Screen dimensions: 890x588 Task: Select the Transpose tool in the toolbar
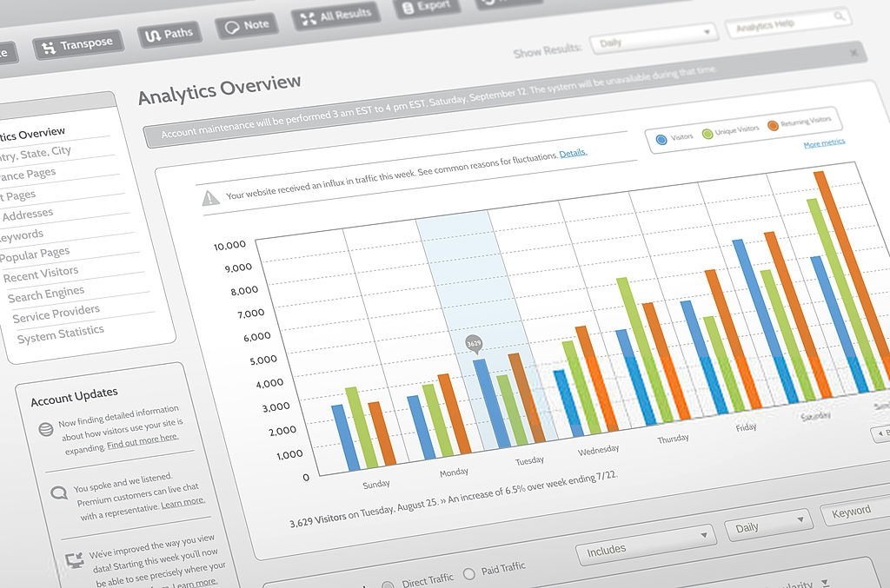click(78, 41)
